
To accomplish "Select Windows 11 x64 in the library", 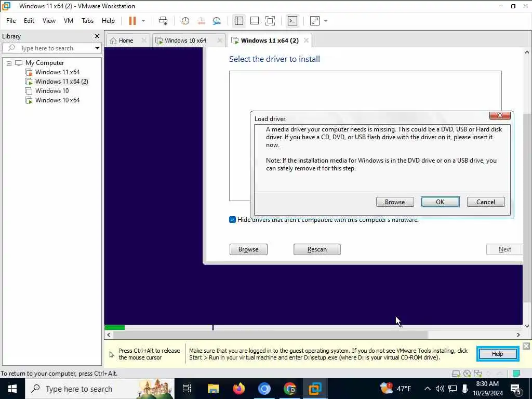I will (57, 72).
